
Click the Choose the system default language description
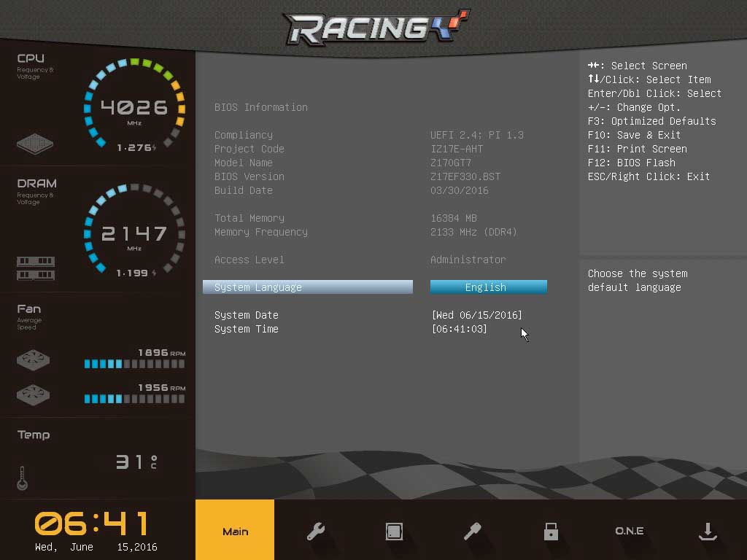[638, 281]
